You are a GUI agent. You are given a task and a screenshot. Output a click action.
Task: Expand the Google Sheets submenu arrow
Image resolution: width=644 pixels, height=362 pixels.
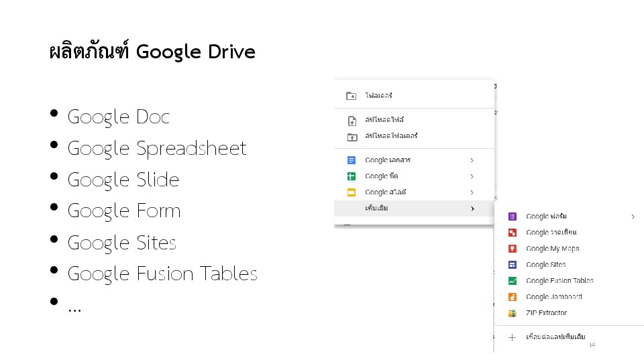472,176
